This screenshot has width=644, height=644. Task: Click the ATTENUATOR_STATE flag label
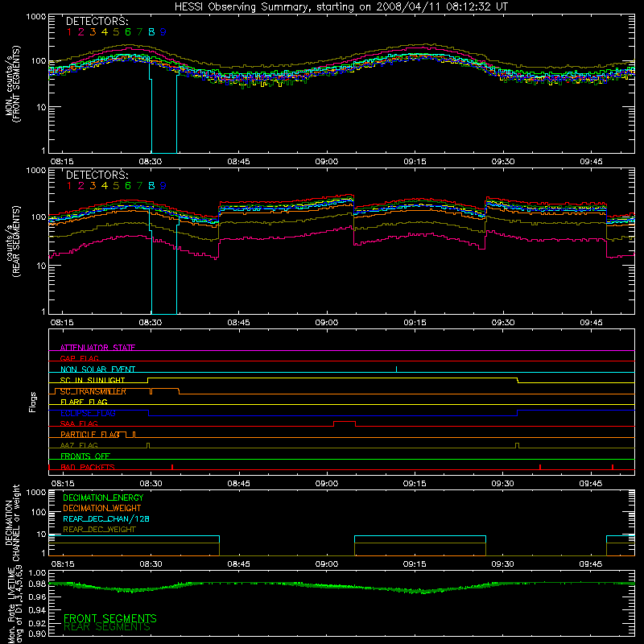pos(97,348)
